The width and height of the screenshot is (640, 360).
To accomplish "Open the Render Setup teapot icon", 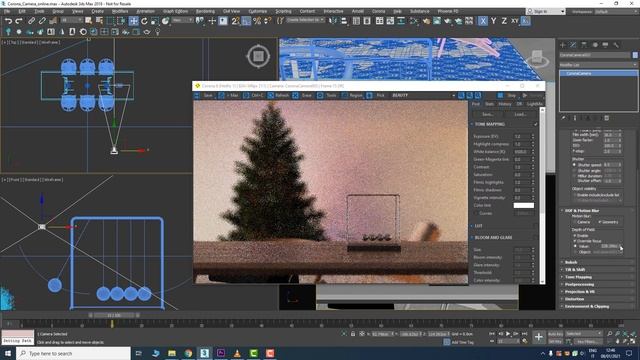I will pyautogui.click(x=427, y=20).
